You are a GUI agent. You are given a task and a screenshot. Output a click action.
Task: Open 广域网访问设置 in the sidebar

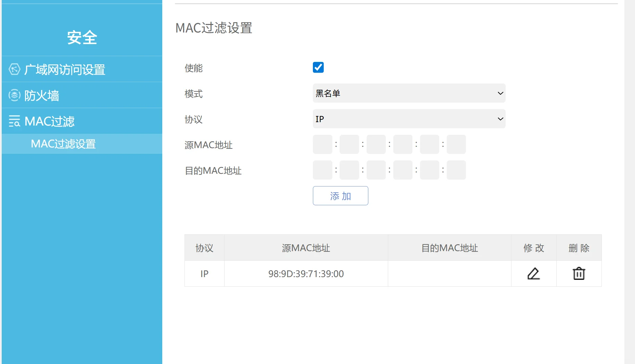pyautogui.click(x=82, y=69)
